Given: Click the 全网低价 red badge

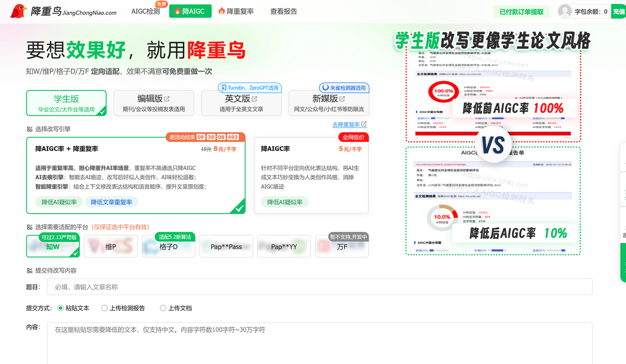Looking at the screenshot, I should (x=354, y=137).
